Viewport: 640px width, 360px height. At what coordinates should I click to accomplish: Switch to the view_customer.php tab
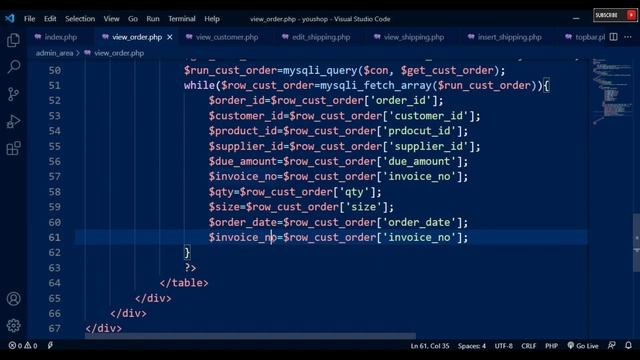[227, 37]
